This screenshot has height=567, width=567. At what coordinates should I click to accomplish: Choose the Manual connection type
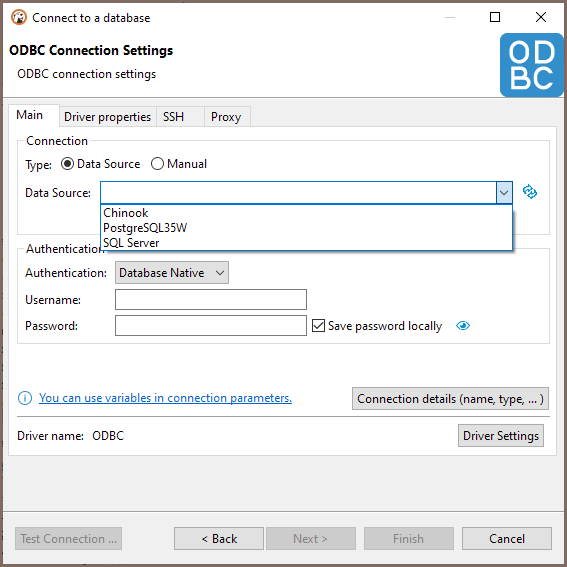(x=157, y=164)
